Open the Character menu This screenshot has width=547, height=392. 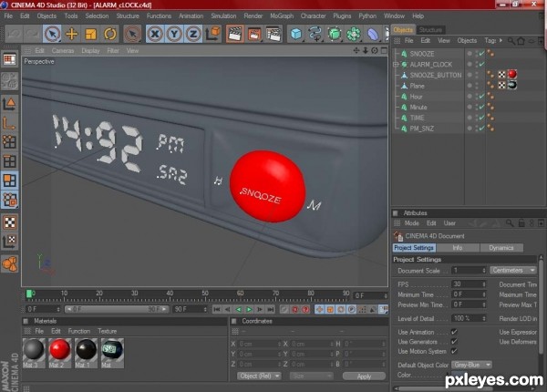(x=313, y=16)
